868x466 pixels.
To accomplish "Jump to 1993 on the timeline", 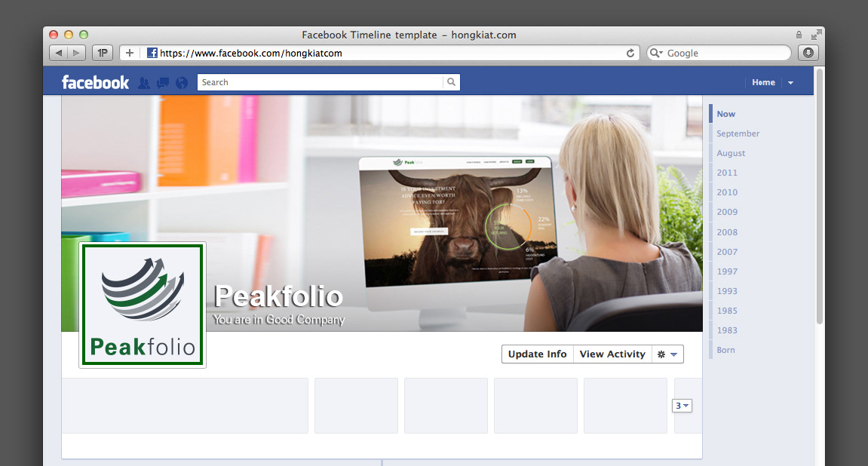I will [727, 291].
